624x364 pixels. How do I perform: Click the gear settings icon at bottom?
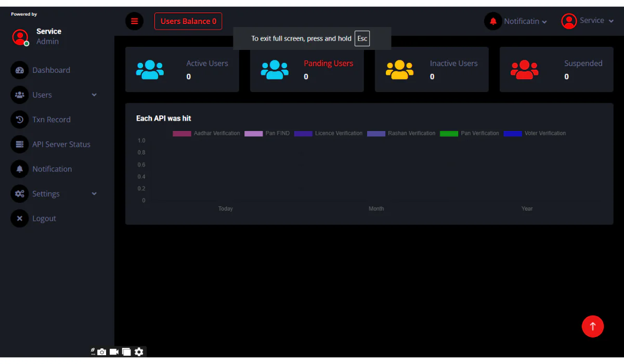click(139, 352)
